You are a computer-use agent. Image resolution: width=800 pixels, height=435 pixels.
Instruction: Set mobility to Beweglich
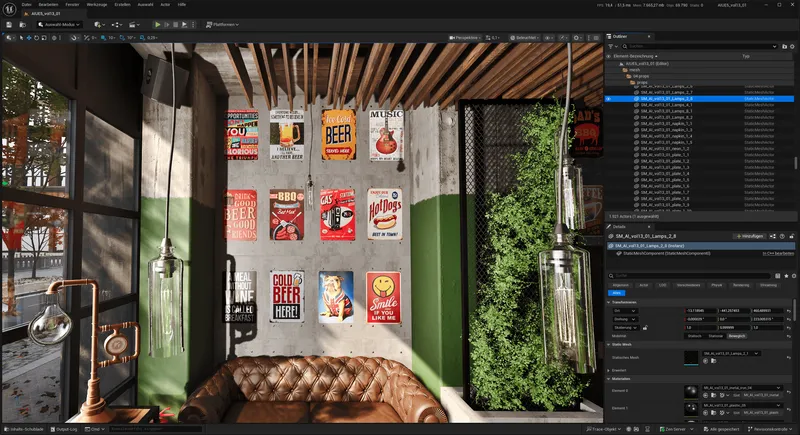(737, 336)
